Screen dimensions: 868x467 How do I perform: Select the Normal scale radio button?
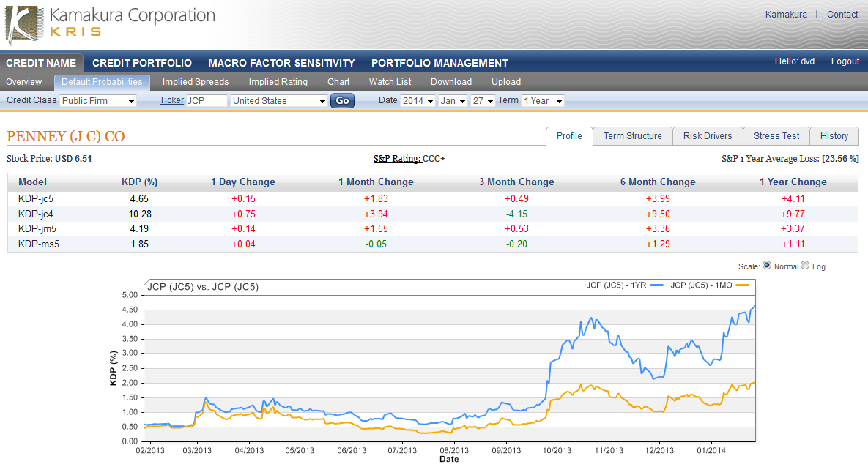(x=767, y=266)
